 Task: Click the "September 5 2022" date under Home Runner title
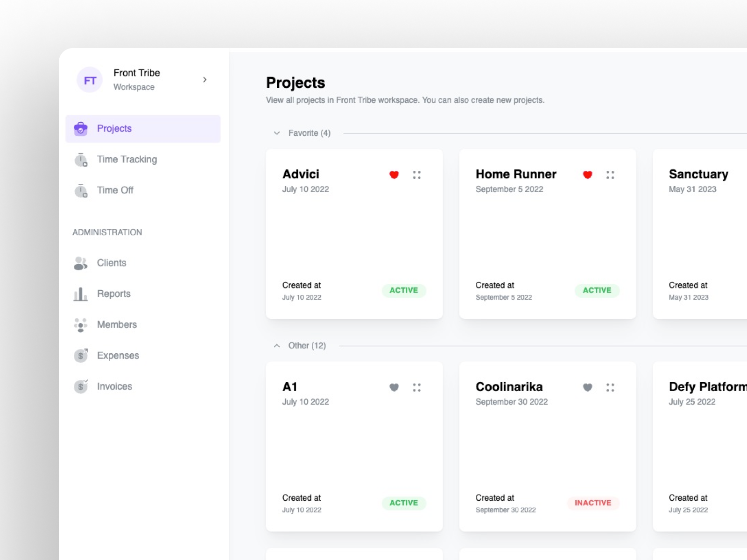(509, 189)
